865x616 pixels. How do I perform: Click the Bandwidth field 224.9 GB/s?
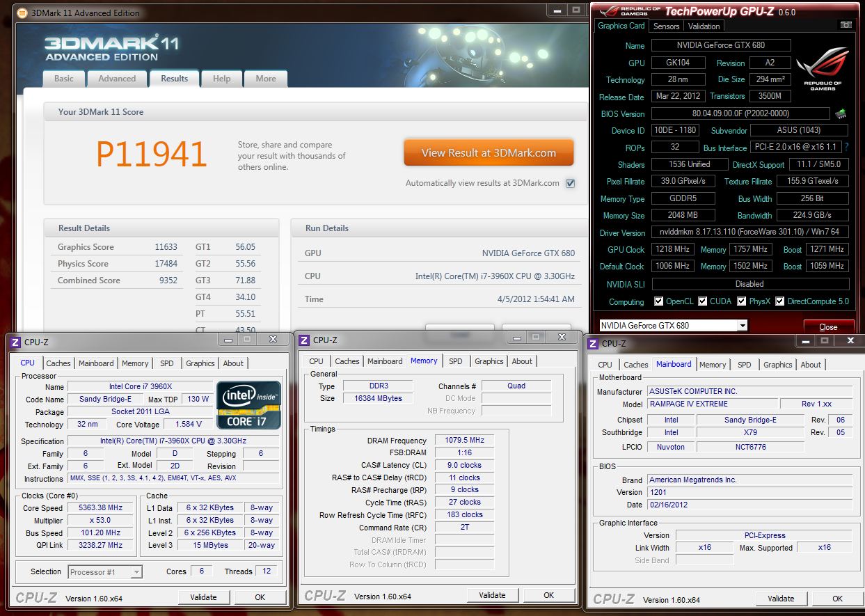tap(812, 215)
